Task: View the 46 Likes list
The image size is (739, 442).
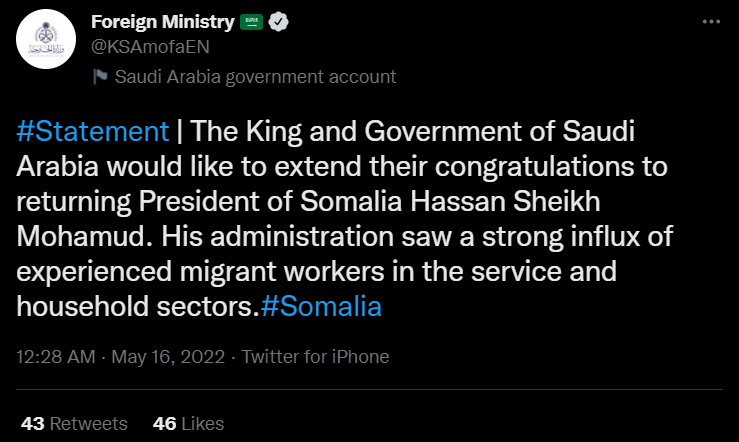Action: tap(188, 424)
